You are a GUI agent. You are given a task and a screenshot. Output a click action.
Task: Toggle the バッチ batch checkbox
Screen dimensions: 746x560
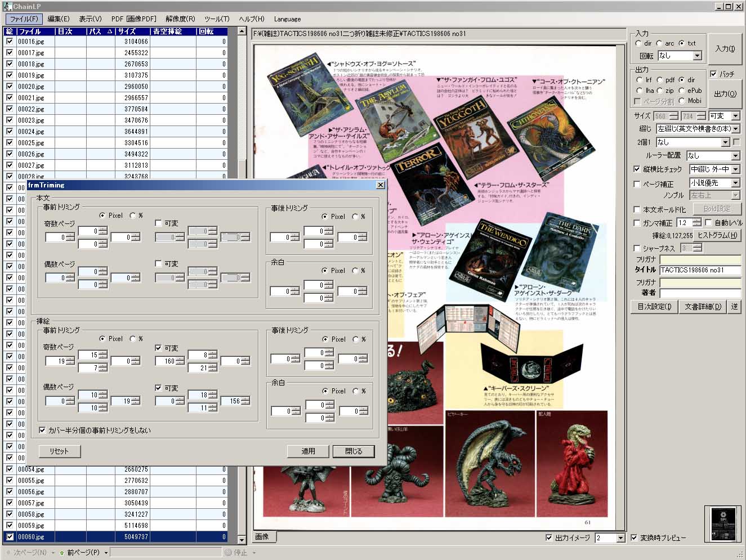click(x=713, y=74)
